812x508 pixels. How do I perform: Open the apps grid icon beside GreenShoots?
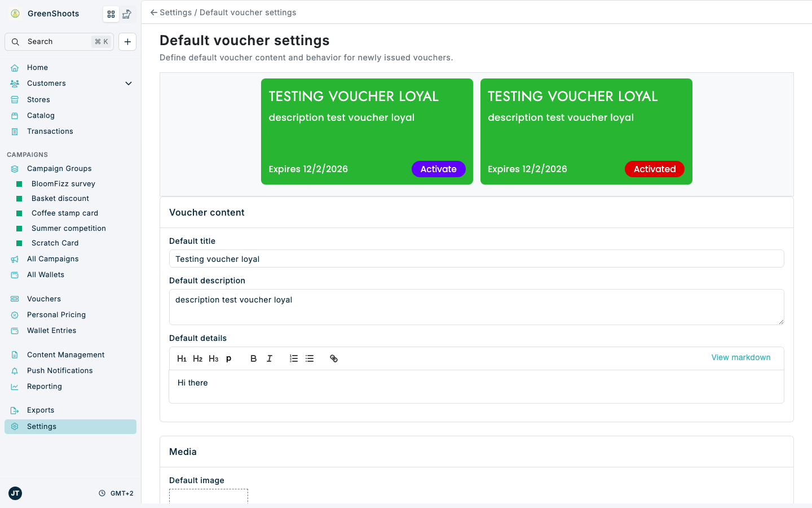111,14
